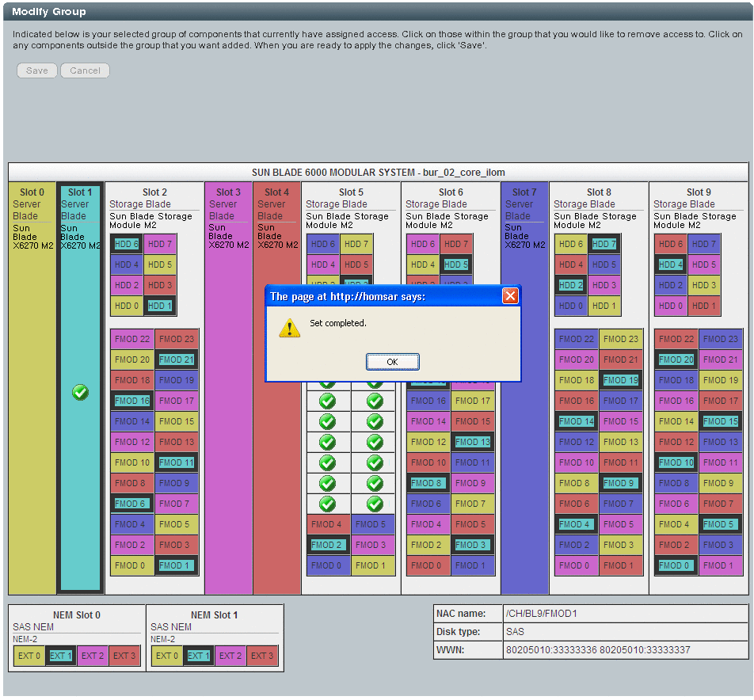Select HDD 6 in Slot 5
Image resolution: width=754 pixels, height=700 pixels.
pyautogui.click(x=323, y=244)
